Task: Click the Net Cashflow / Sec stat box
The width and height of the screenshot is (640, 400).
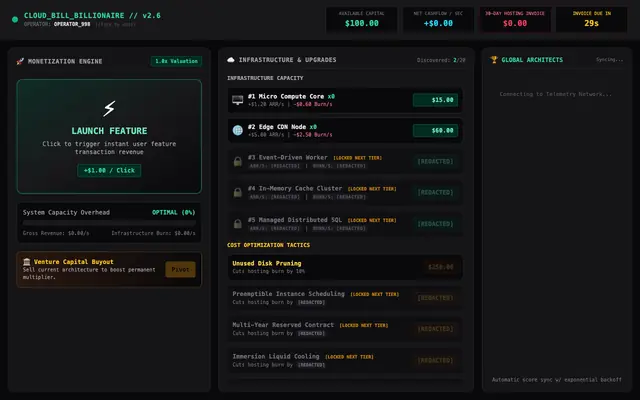Action: click(438, 19)
